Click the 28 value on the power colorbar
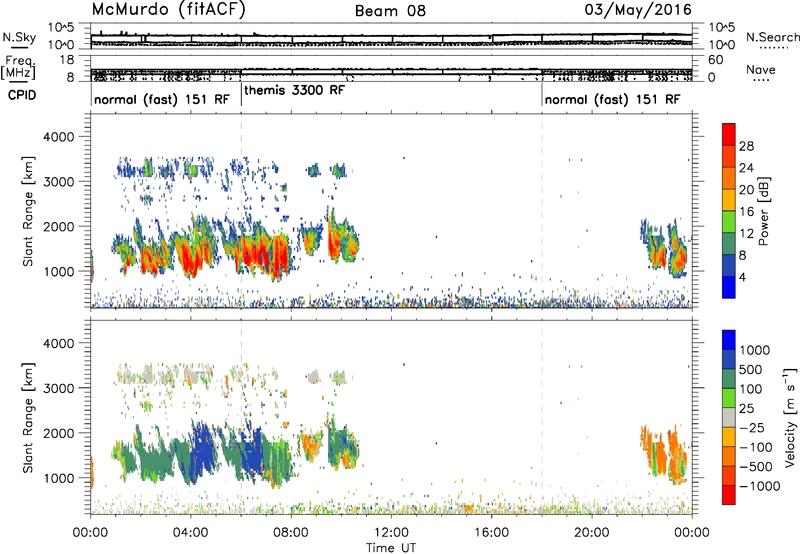This screenshot has width=800, height=554. pyautogui.click(x=746, y=146)
